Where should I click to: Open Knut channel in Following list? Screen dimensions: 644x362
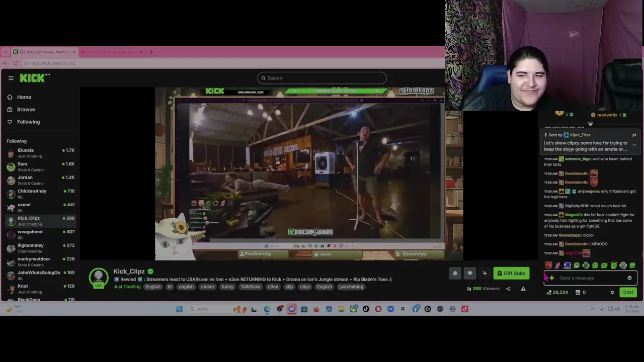40,289
